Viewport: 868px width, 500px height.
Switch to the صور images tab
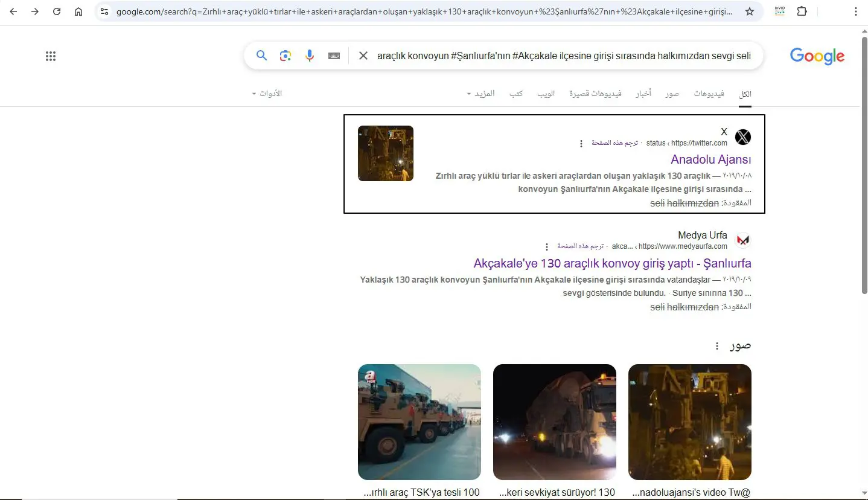point(672,94)
